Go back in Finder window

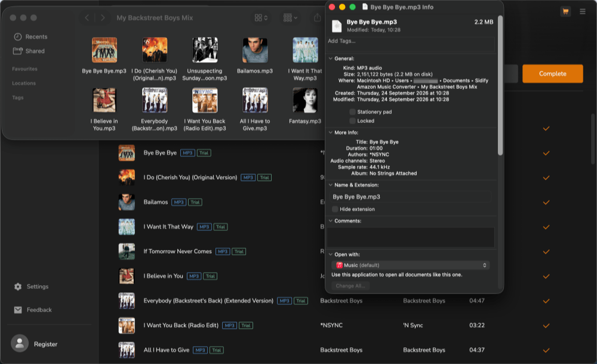pyautogui.click(x=87, y=17)
